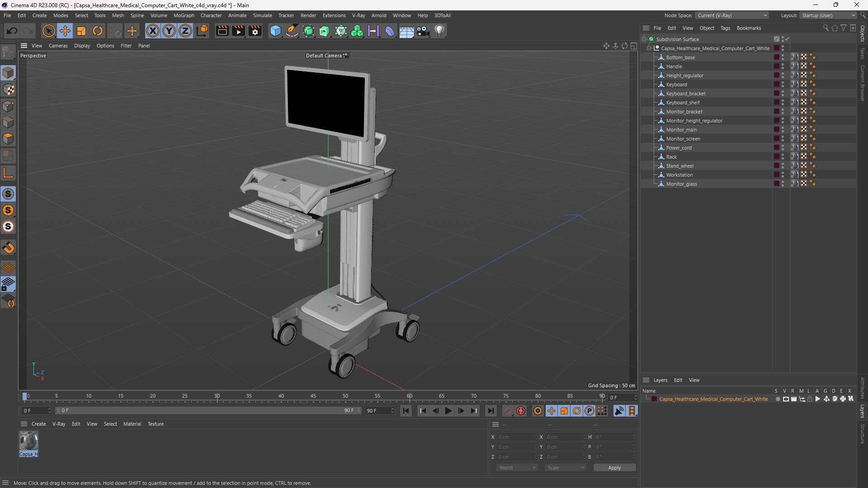Click Render to Picture Viewer icon
The width and height of the screenshot is (868, 488).
pos(238,31)
